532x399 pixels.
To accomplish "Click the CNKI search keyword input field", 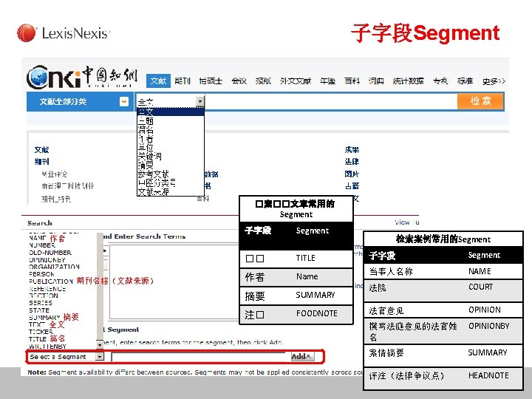I will tap(331, 101).
